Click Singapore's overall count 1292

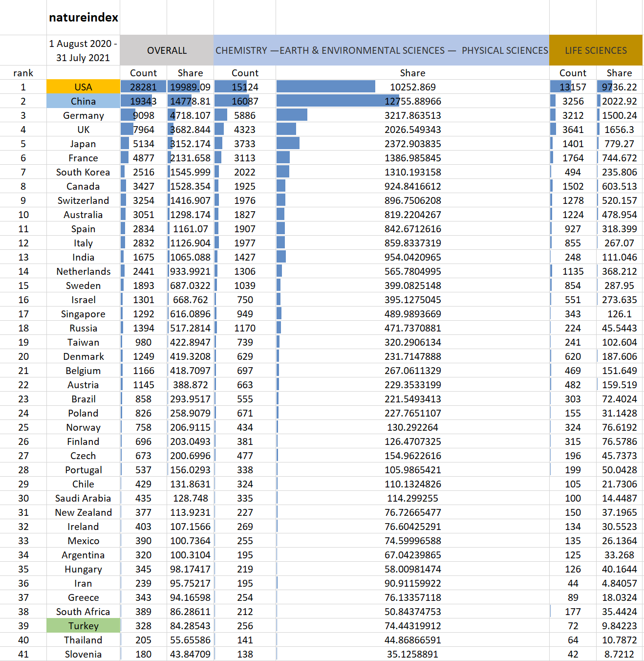click(144, 314)
